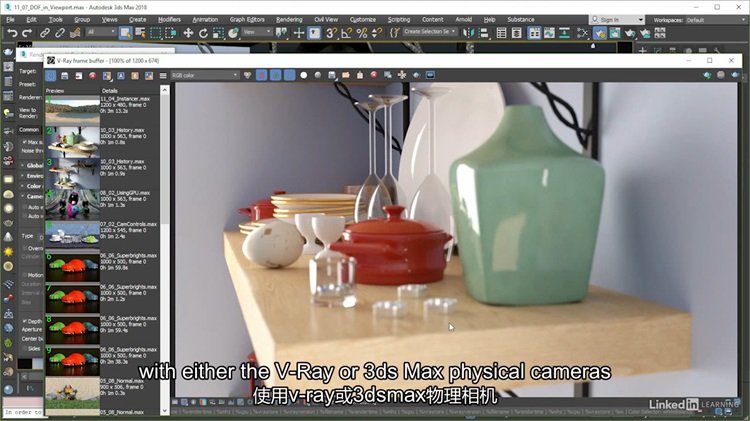Open the Workspaces Default dropdown
The image size is (750, 421).
[716, 20]
